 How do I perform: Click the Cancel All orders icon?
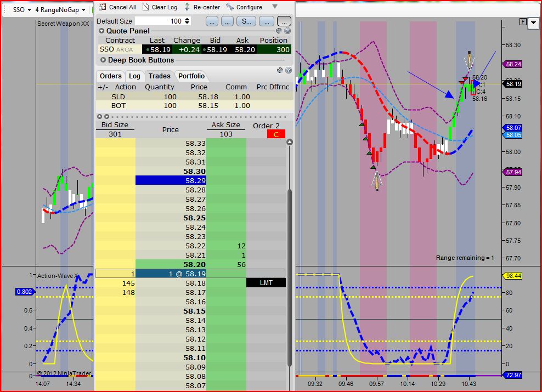click(103, 7)
